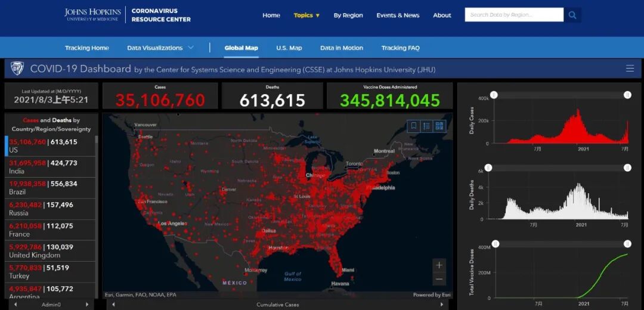Zoom out on the map
This screenshot has height=310, width=644.
(439, 279)
